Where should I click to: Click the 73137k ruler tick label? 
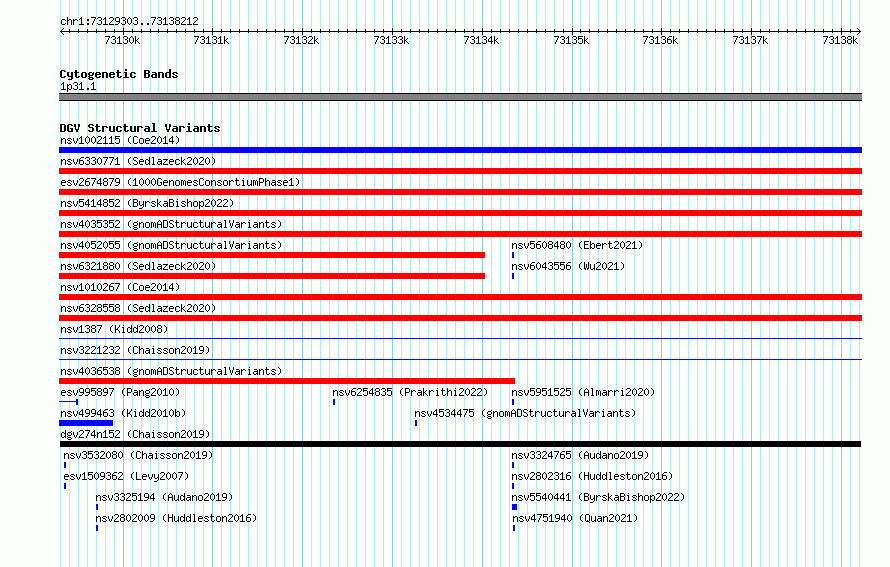tap(750, 40)
